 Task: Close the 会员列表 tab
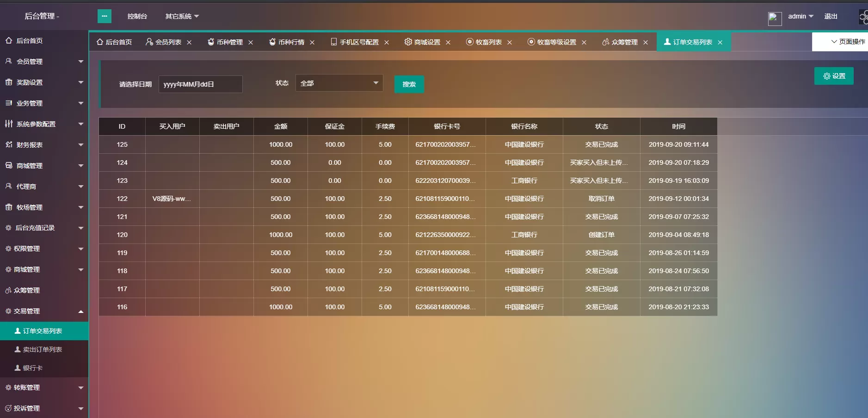point(189,43)
